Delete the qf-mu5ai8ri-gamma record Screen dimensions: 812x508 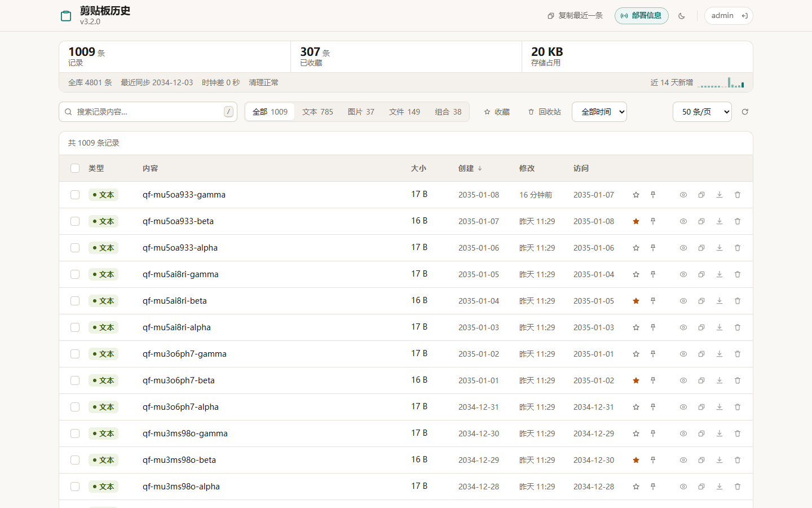(x=738, y=274)
